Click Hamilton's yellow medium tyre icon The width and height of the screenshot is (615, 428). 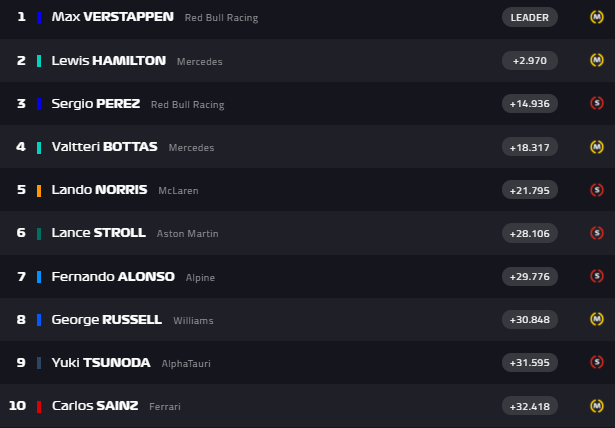click(596, 60)
